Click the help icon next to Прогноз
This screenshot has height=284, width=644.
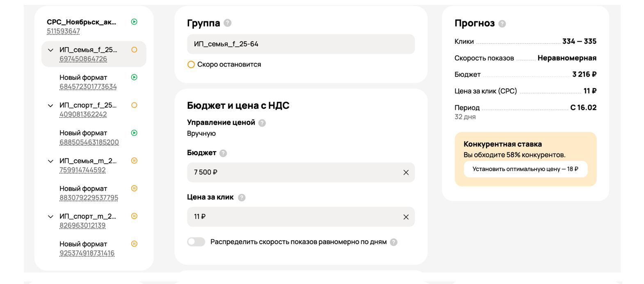point(502,24)
